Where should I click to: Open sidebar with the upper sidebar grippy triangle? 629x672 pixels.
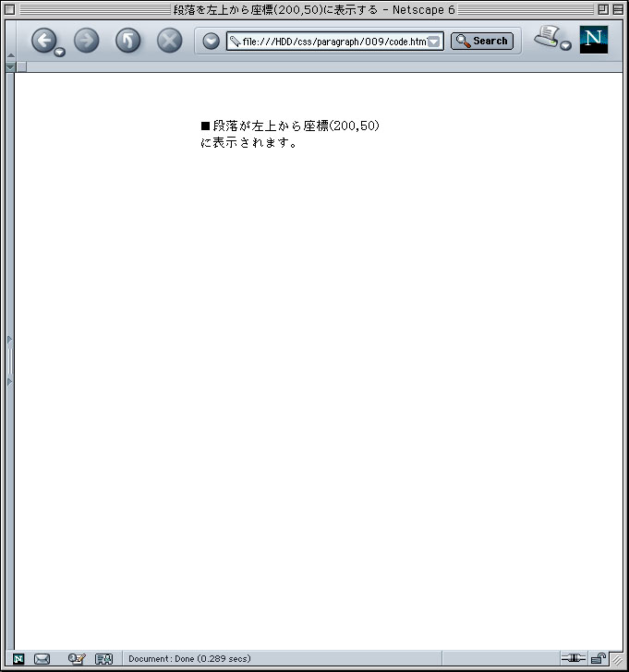pyautogui.click(x=9, y=340)
